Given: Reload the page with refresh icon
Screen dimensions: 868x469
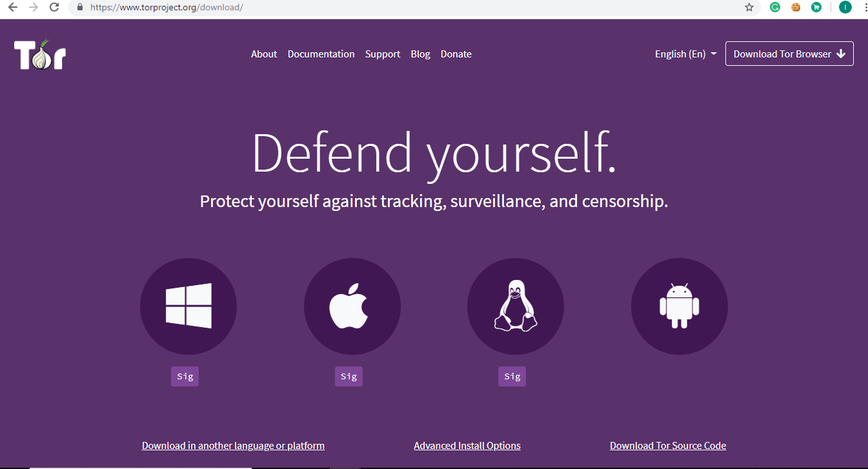Looking at the screenshot, I should [55, 8].
